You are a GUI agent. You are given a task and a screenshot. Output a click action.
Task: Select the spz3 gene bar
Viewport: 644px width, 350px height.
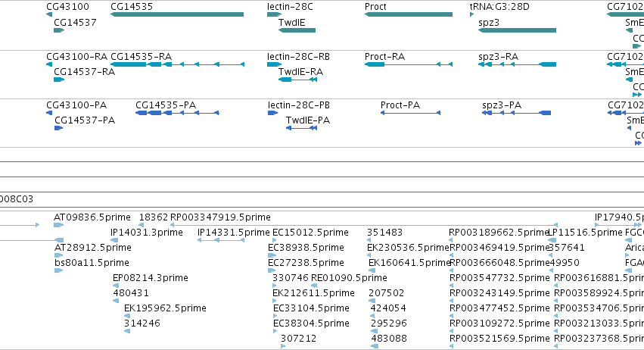(517, 30)
